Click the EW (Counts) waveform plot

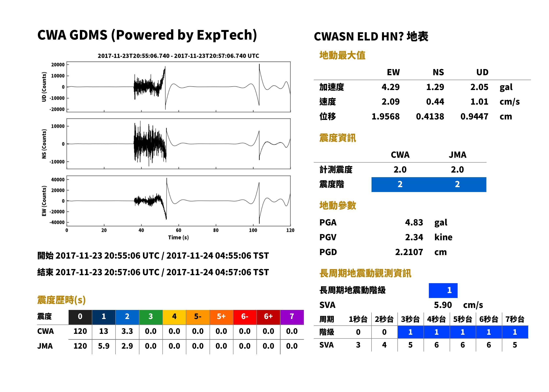179,201
